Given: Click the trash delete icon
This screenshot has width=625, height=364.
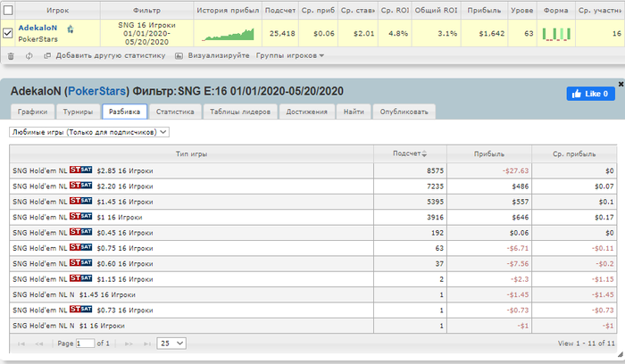Looking at the screenshot, I should (11, 56).
